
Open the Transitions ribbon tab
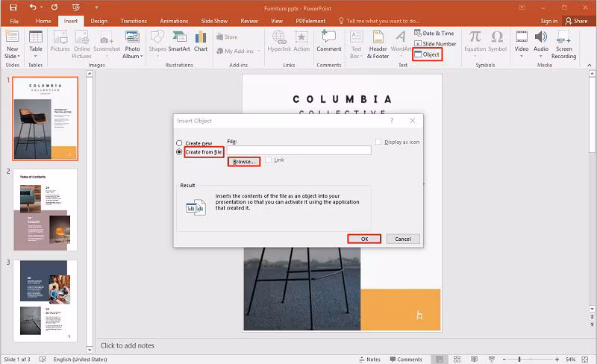pos(134,21)
